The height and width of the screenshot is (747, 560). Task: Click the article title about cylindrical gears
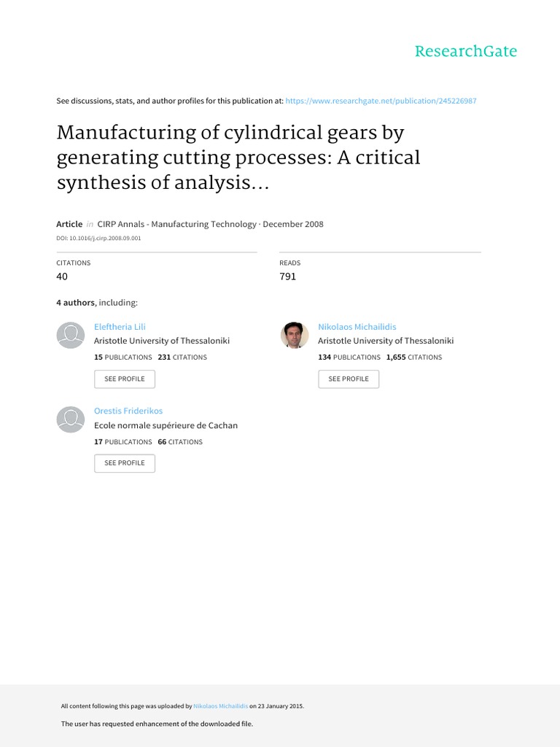(x=238, y=158)
